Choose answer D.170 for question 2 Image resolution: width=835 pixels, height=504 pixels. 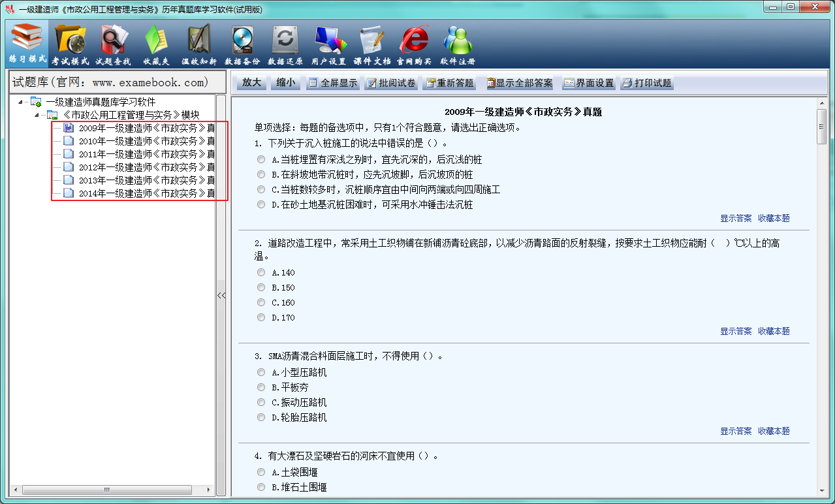(261, 317)
